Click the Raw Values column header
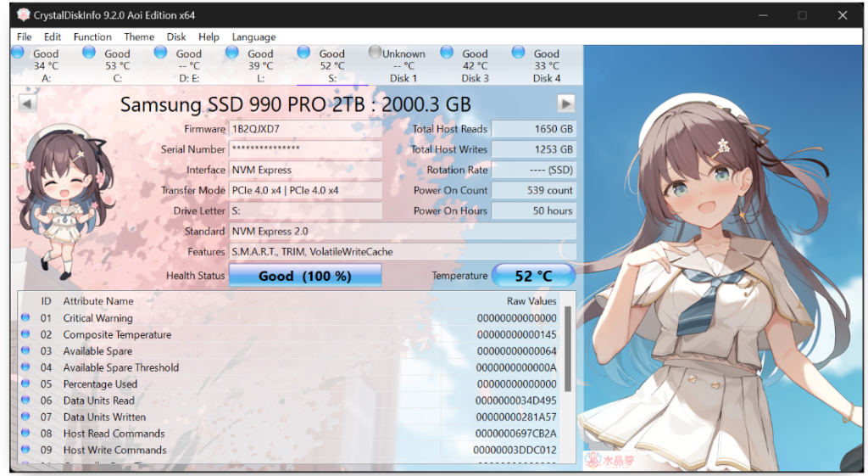This screenshot has width=868, height=476. tap(531, 301)
